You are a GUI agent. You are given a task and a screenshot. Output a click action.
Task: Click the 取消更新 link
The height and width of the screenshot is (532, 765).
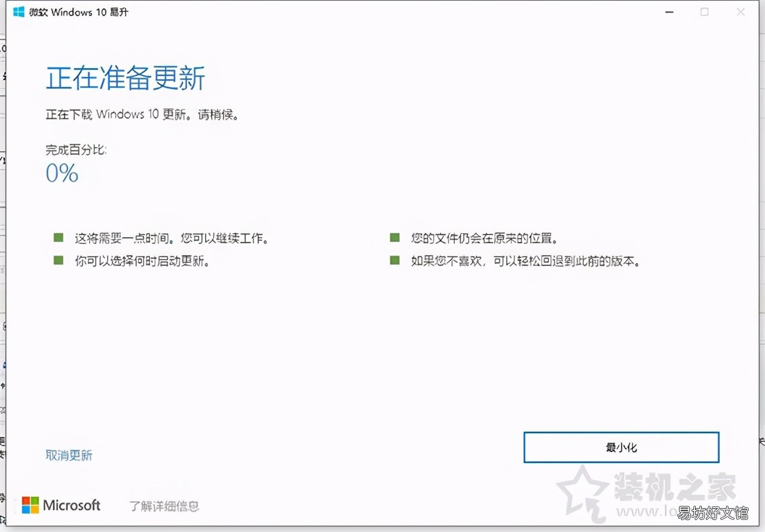[x=69, y=455]
